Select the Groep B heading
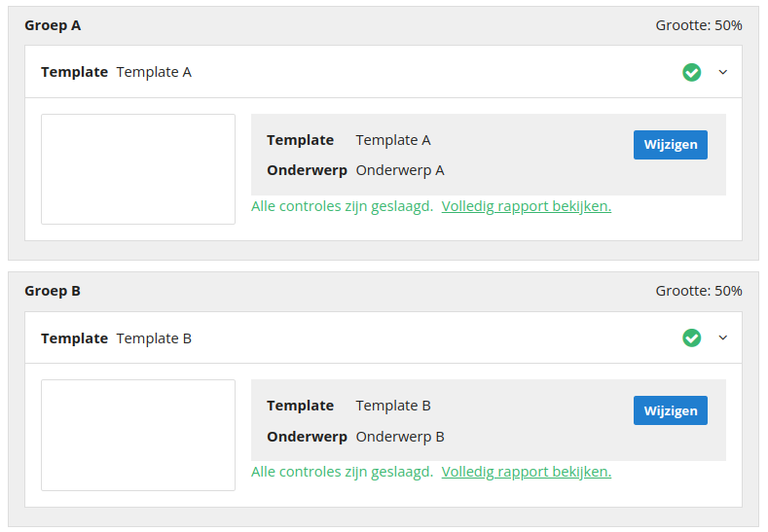The image size is (768, 532). tap(53, 291)
